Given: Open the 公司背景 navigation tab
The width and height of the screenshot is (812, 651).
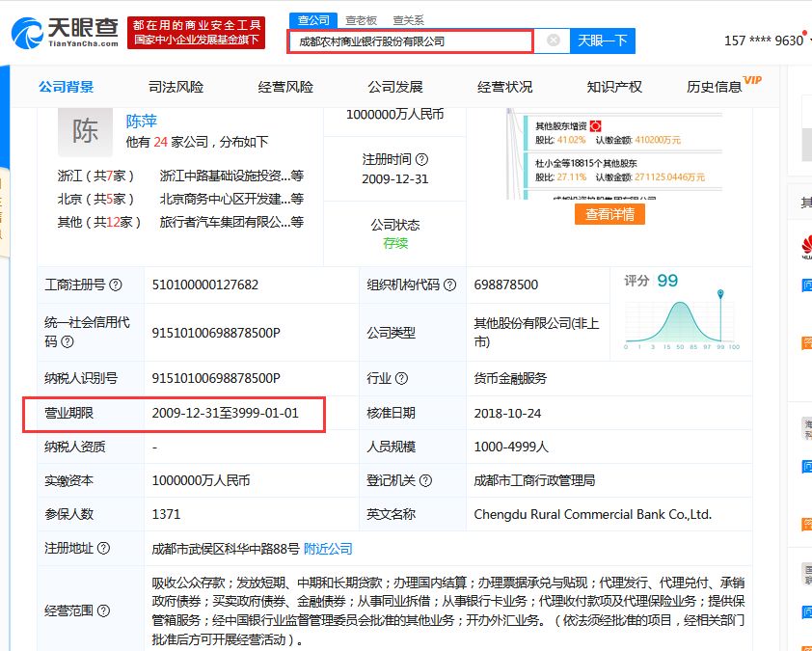Looking at the screenshot, I should [x=66, y=87].
